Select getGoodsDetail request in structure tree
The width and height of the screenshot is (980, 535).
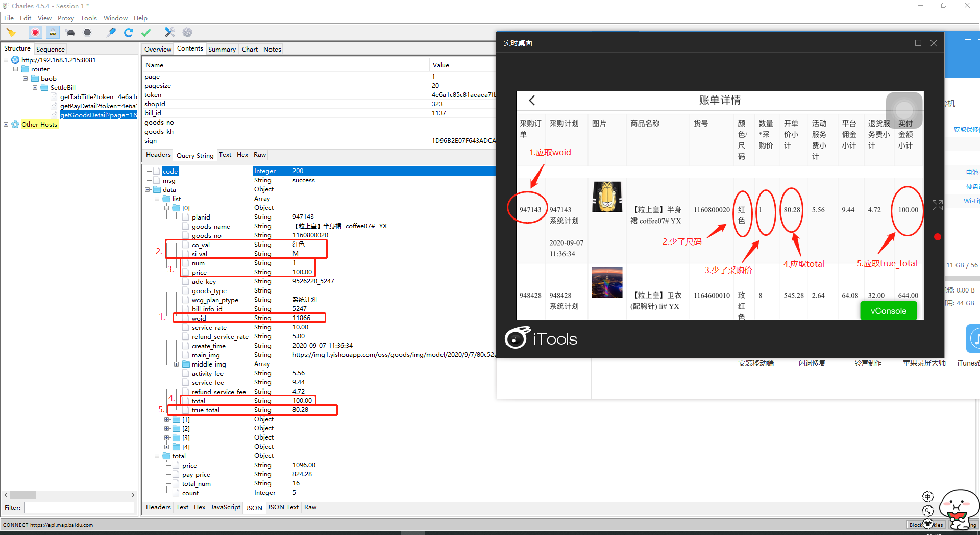click(99, 115)
